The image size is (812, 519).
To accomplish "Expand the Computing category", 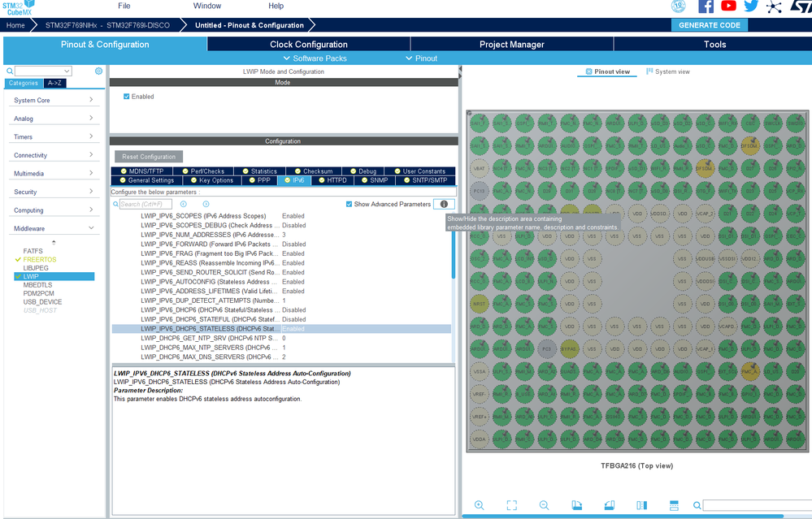I will coord(54,210).
